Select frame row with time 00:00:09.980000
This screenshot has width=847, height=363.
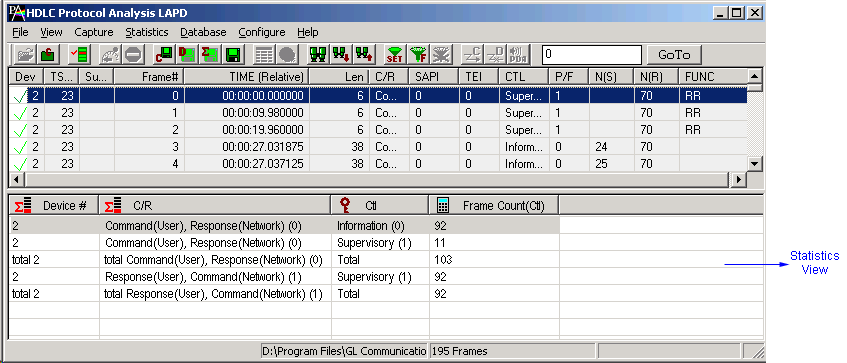click(378, 113)
